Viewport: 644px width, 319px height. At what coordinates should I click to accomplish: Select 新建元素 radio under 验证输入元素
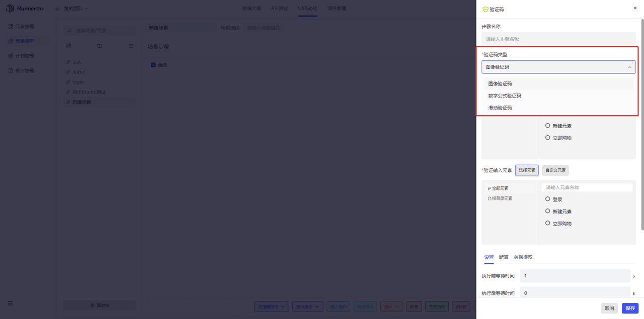pyautogui.click(x=548, y=211)
